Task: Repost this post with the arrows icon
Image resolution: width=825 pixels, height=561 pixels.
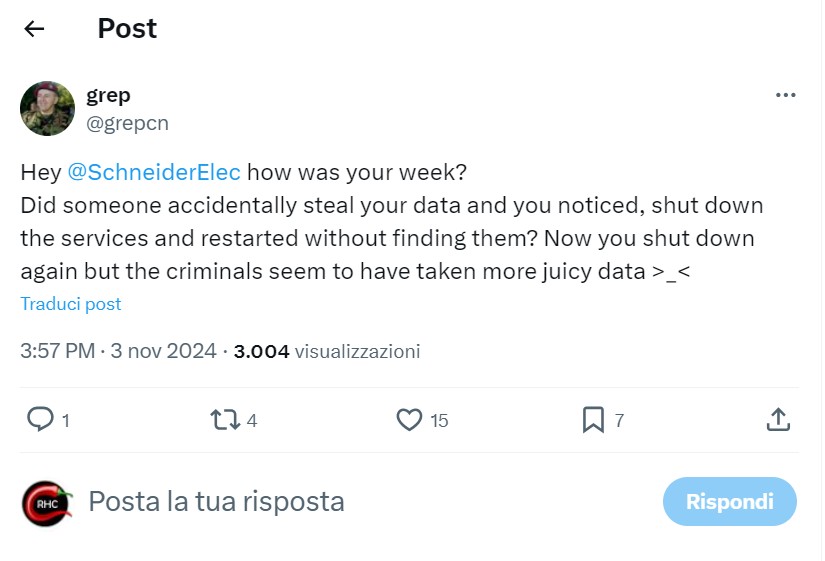Action: coord(226,420)
